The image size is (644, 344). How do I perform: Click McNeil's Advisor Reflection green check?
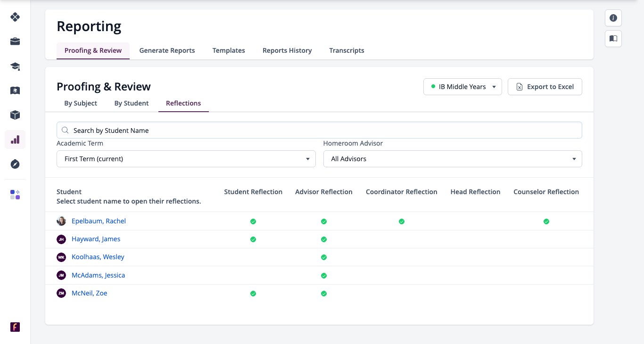[x=324, y=294]
